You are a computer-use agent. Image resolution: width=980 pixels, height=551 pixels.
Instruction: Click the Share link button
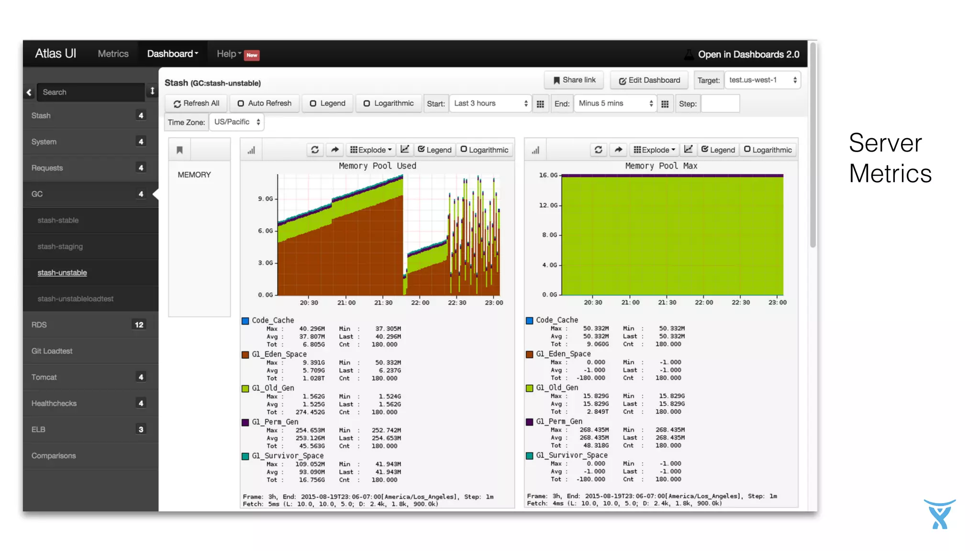(574, 80)
